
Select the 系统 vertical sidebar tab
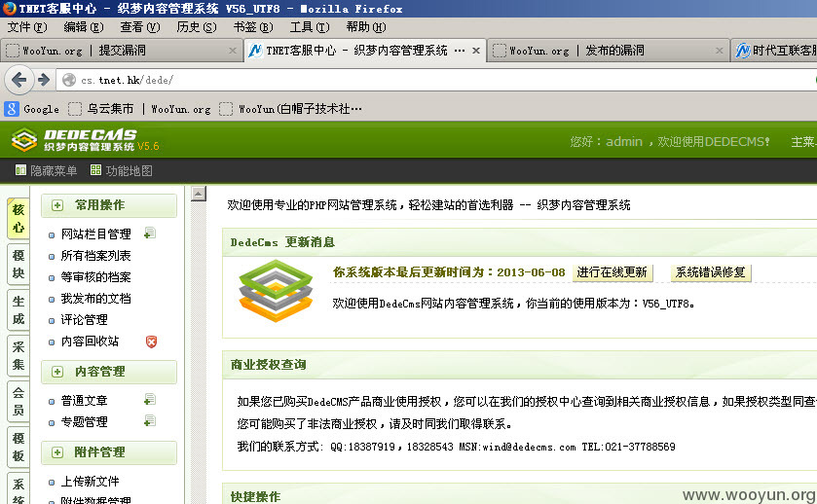pos(19,489)
